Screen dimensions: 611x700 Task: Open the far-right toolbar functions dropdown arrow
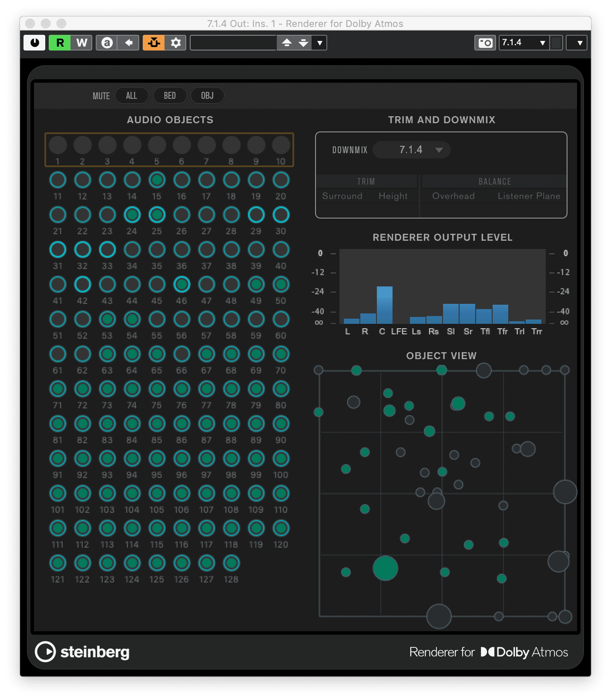pos(577,43)
